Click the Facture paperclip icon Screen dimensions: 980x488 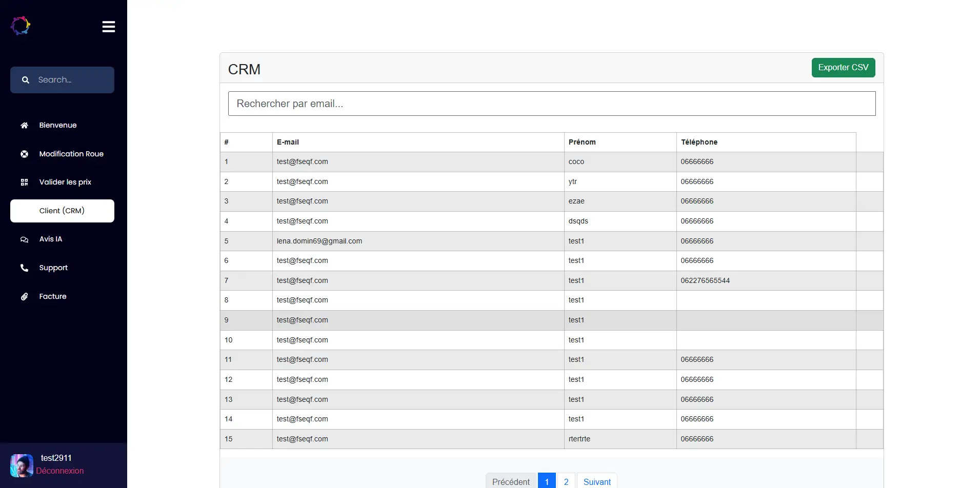coord(24,297)
